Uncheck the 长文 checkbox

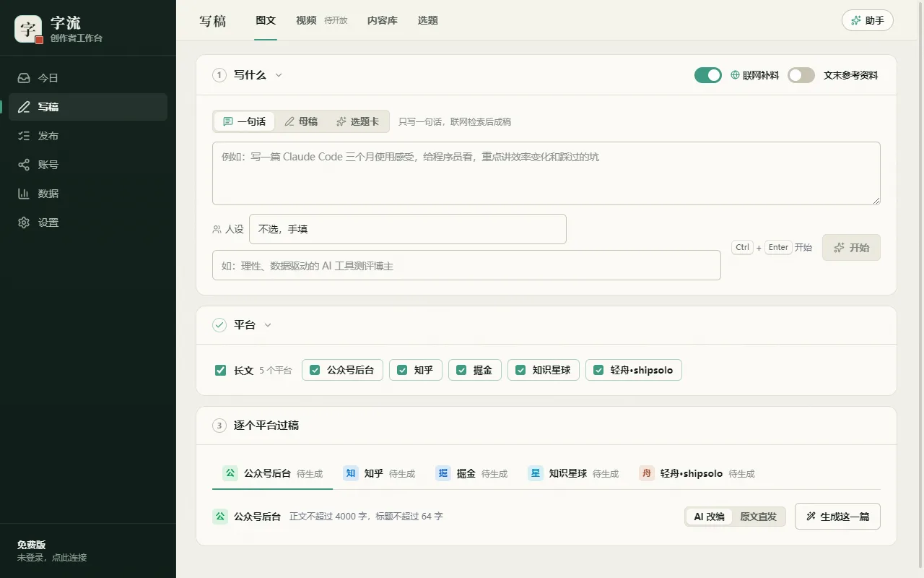click(221, 371)
